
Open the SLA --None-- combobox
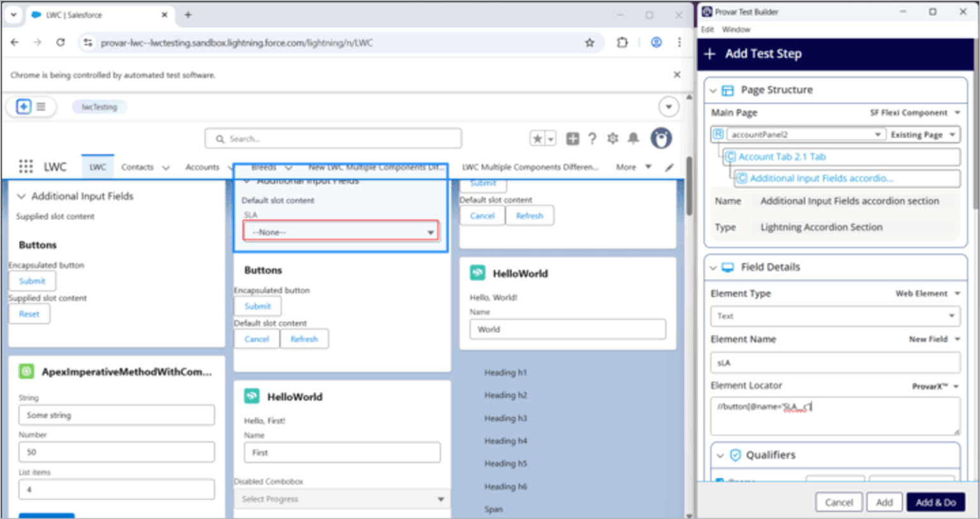click(x=340, y=232)
